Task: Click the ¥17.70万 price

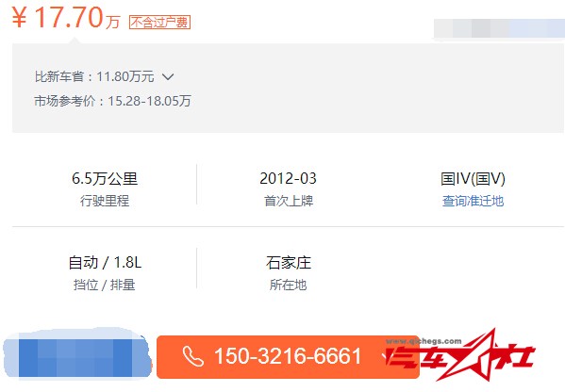Action: 66,18
